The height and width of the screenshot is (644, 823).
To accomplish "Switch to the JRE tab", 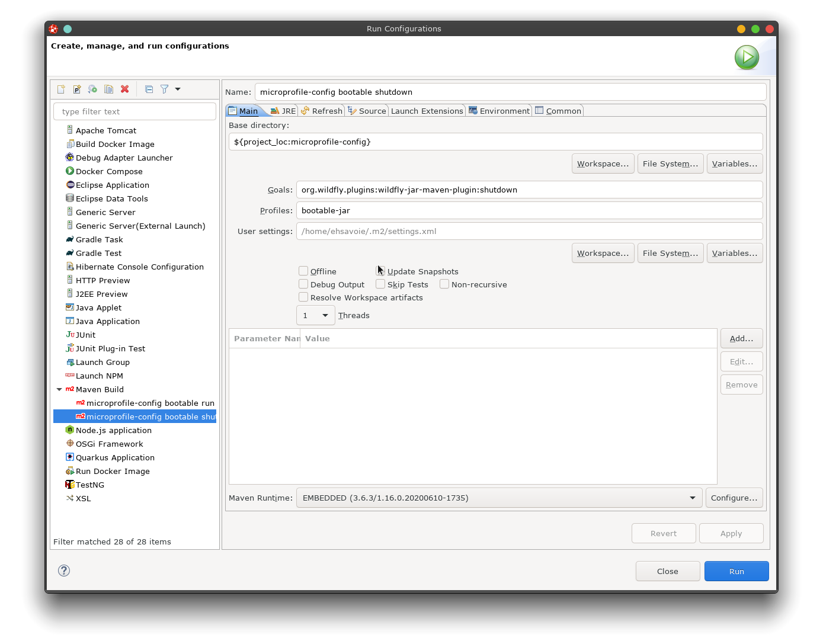I will coord(283,111).
